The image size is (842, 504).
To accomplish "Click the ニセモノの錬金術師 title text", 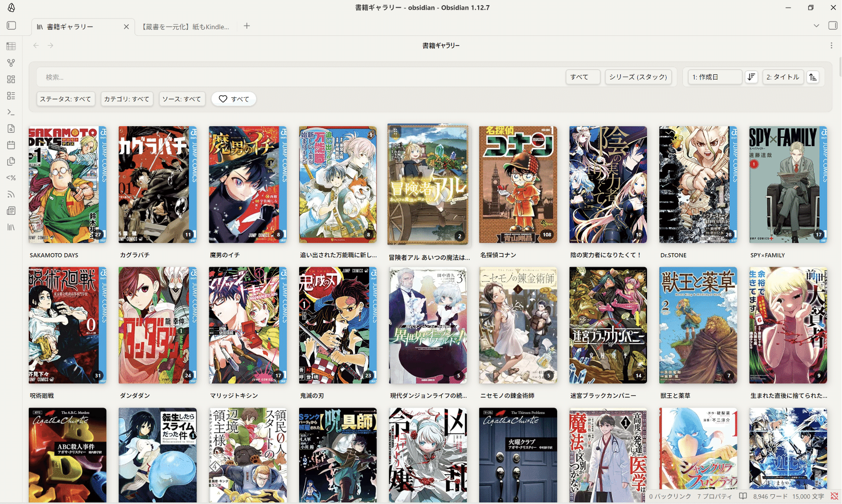I will (507, 396).
